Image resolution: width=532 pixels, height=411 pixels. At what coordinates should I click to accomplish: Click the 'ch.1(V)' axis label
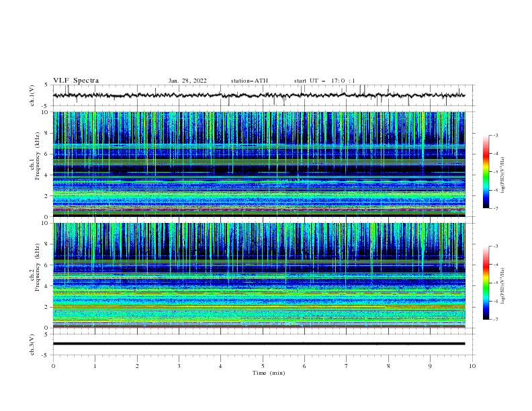32,95
